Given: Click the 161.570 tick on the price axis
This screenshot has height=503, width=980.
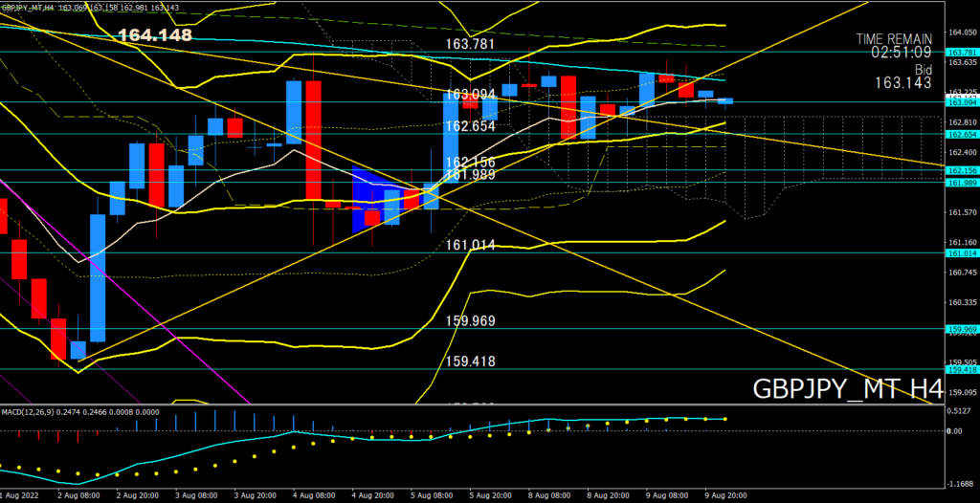Looking at the screenshot, I should tap(963, 212).
